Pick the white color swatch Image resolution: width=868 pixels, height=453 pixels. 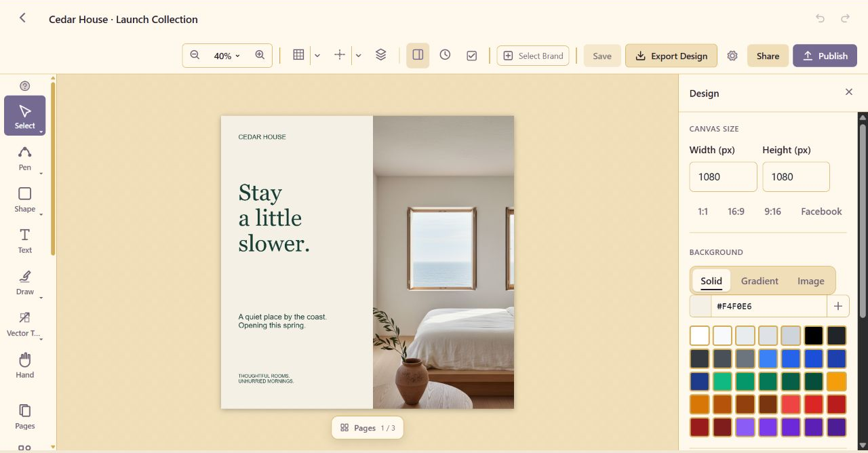[x=700, y=336]
